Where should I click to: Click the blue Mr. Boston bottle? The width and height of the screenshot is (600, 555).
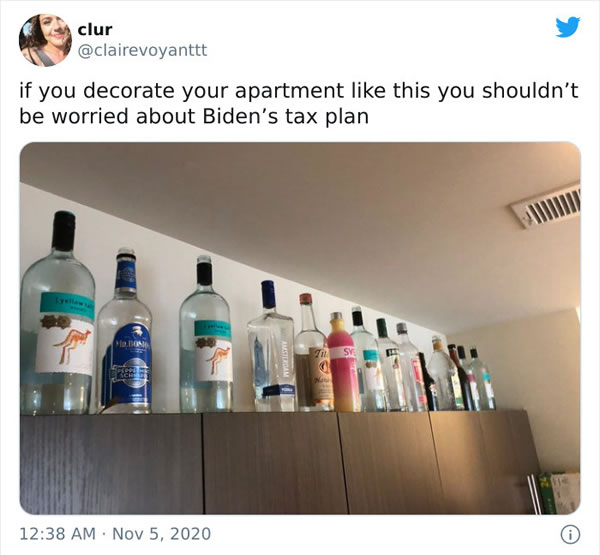[x=125, y=331]
